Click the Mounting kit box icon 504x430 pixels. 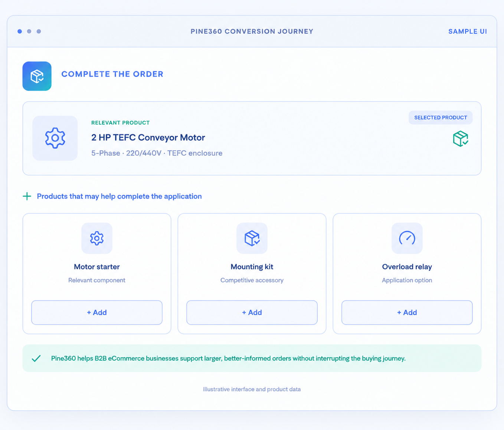252,238
